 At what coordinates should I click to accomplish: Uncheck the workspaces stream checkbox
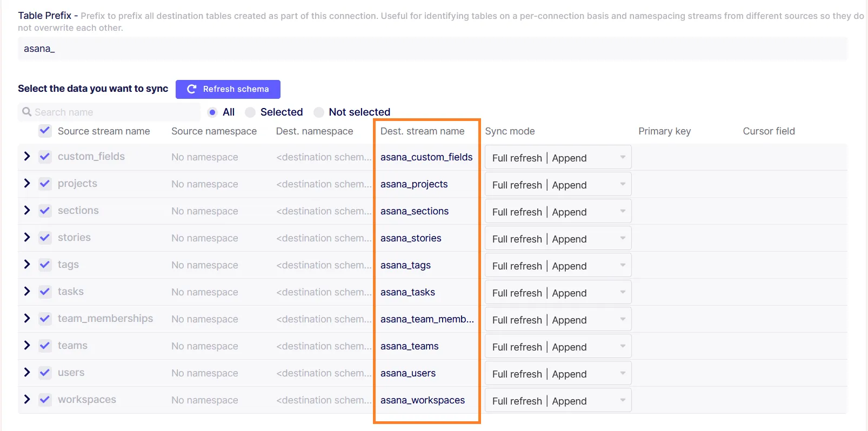(45, 400)
